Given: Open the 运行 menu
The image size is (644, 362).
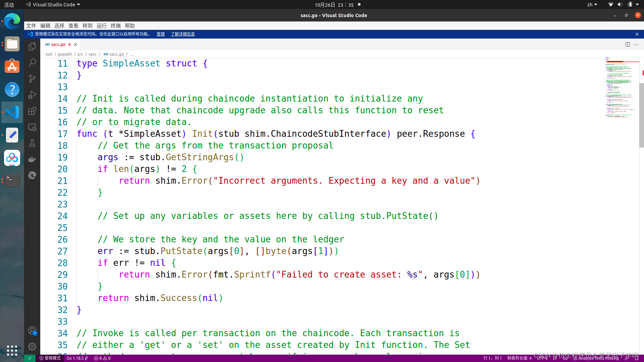Looking at the screenshot, I should pos(102,26).
